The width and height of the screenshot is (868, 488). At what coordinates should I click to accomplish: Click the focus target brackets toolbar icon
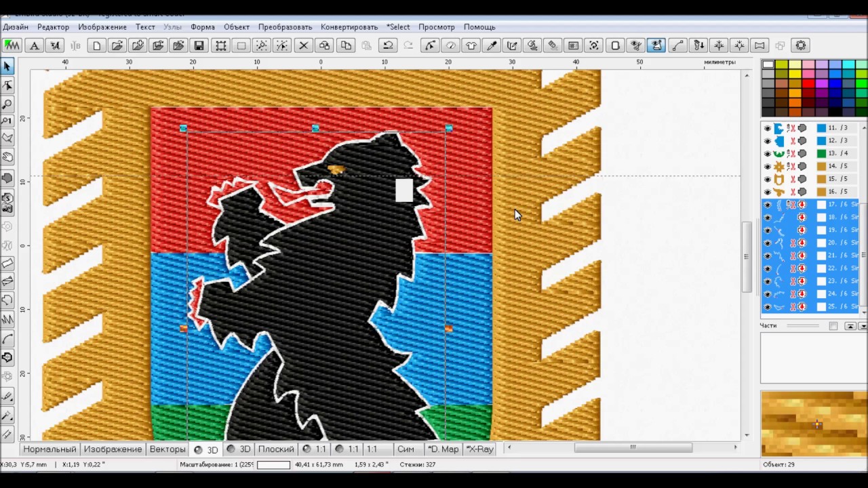click(x=594, y=45)
